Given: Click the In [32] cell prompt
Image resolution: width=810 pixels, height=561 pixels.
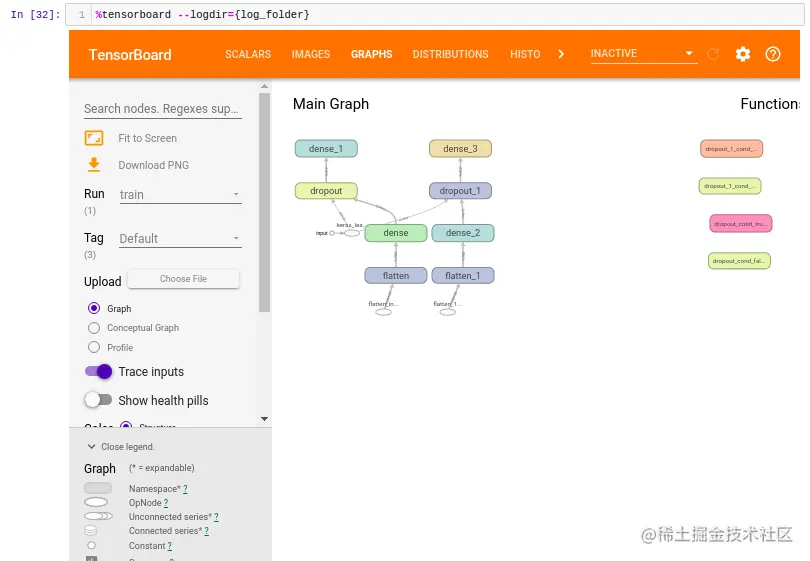Looking at the screenshot, I should pos(35,14).
